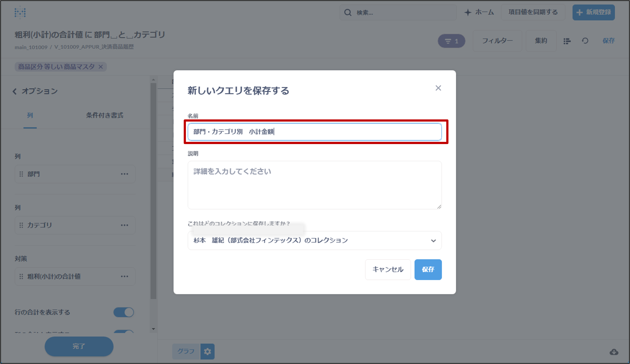Go back from オプション panel

[15, 92]
